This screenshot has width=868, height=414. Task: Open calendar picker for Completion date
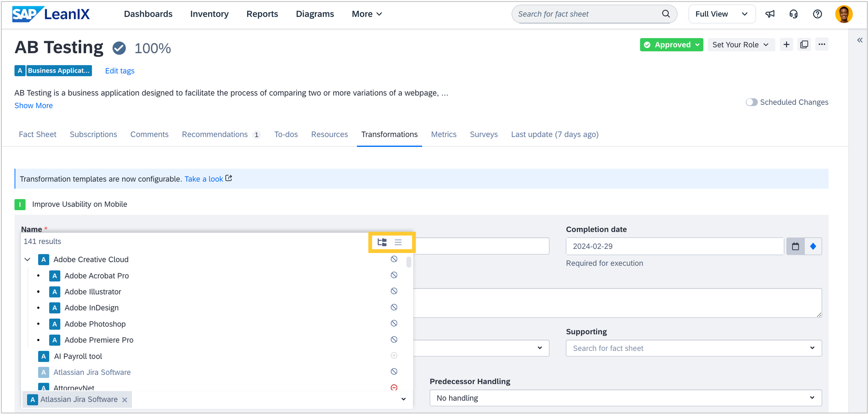point(795,246)
